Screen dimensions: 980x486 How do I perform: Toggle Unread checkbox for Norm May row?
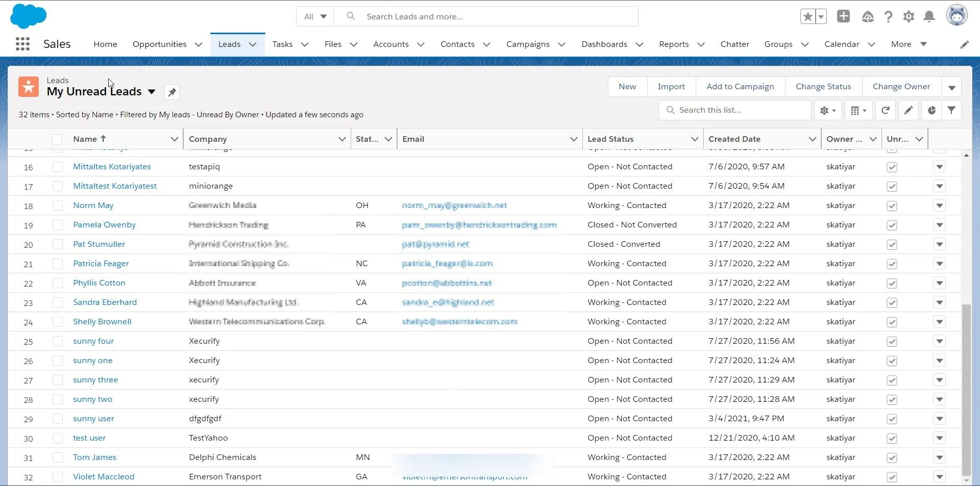892,206
